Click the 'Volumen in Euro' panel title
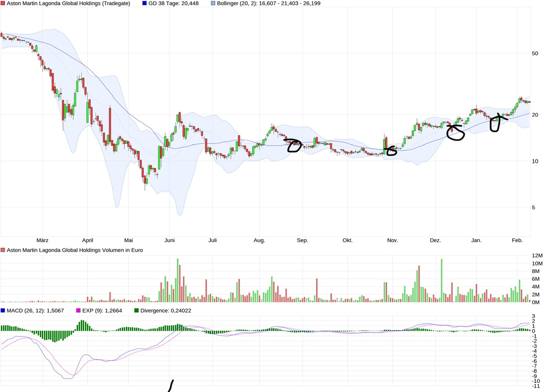This screenshot has width=552, height=392. pyautogui.click(x=75, y=250)
